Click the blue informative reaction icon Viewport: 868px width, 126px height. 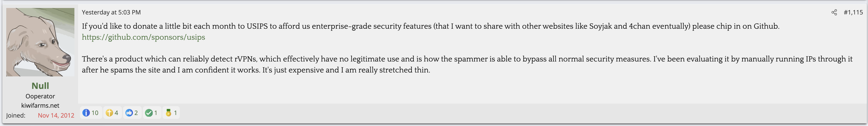point(86,113)
